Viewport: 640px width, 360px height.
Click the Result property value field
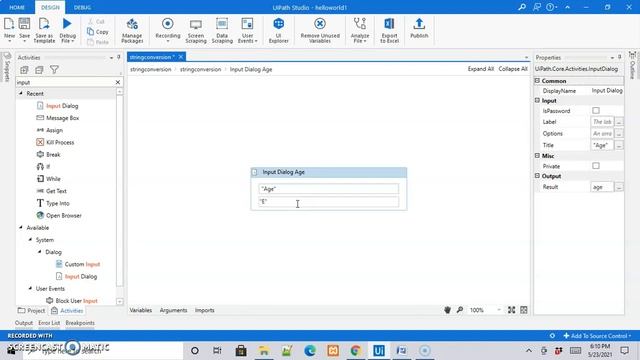coord(602,187)
